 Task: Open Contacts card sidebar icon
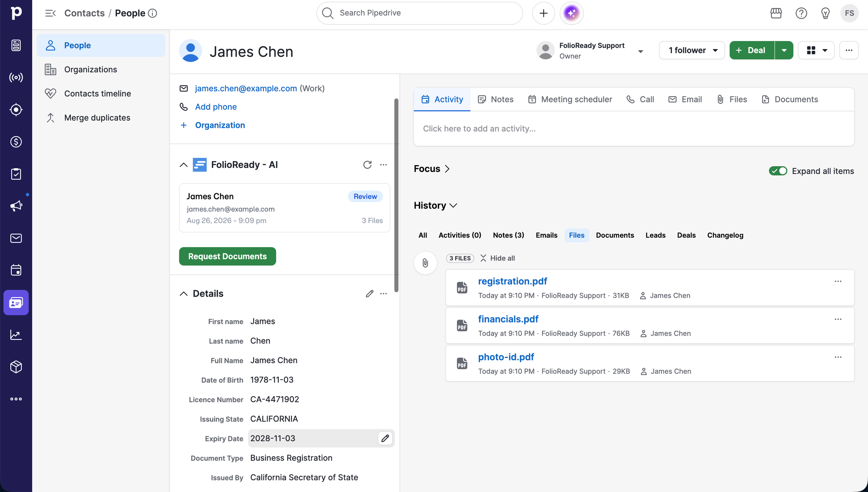click(16, 302)
